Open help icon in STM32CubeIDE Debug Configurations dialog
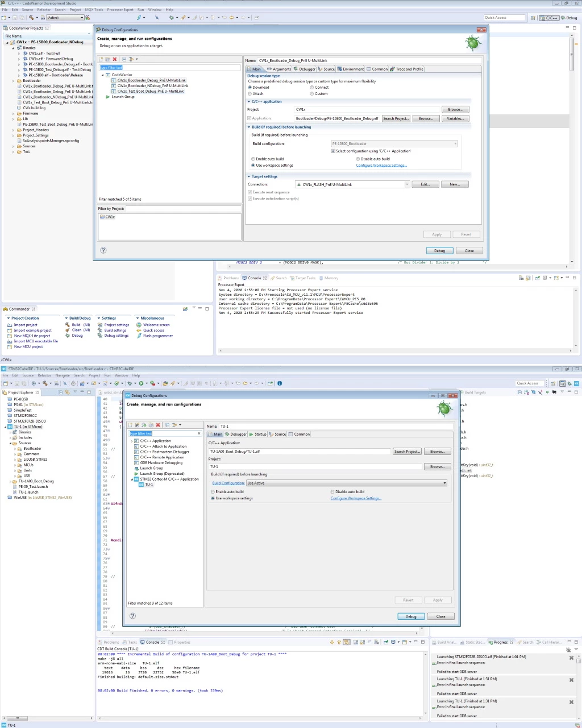The image size is (582, 728). (132, 616)
